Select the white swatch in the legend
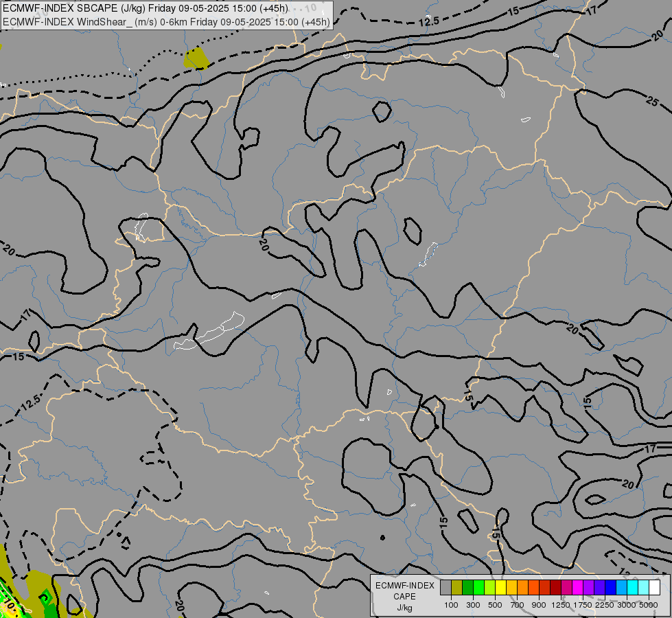The width and height of the screenshot is (672, 618). pos(655,588)
